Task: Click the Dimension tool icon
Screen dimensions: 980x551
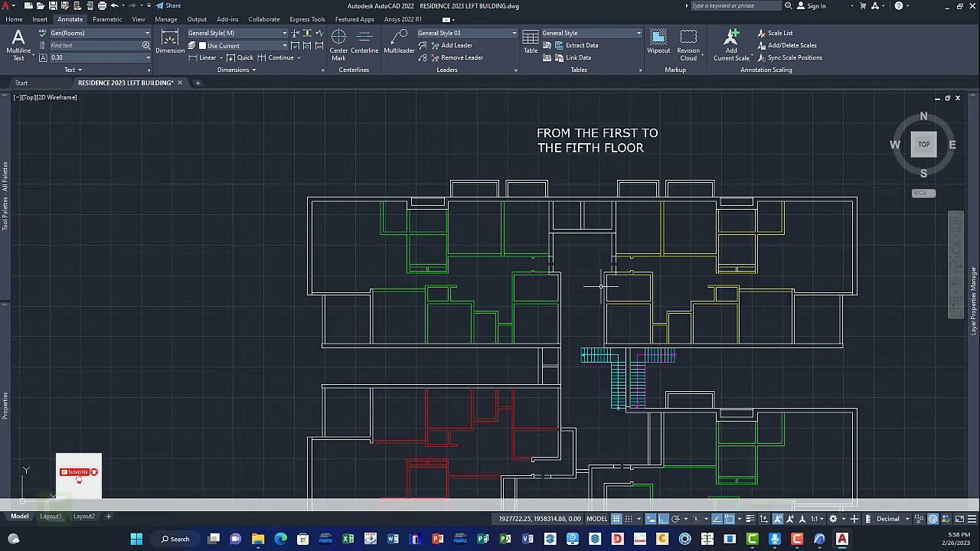Action: click(170, 42)
